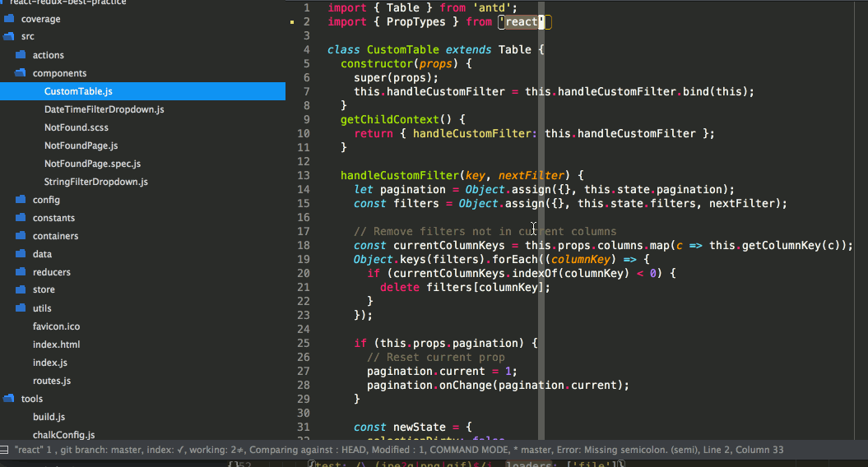868x467 pixels.
Task: Click the reducers folder icon
Action: pyautogui.click(x=21, y=271)
